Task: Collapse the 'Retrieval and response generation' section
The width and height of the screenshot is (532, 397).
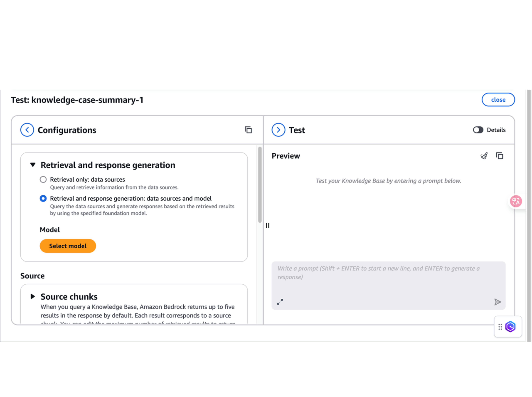Action: (33, 165)
